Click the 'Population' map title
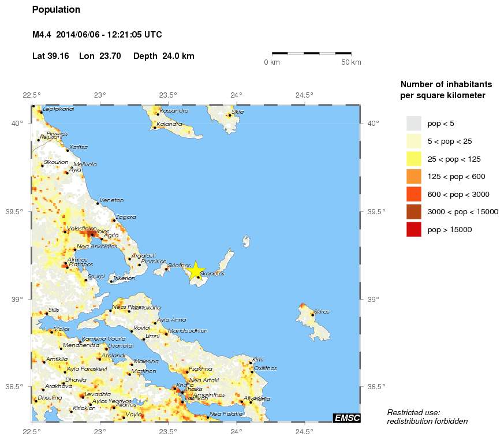 point(56,10)
